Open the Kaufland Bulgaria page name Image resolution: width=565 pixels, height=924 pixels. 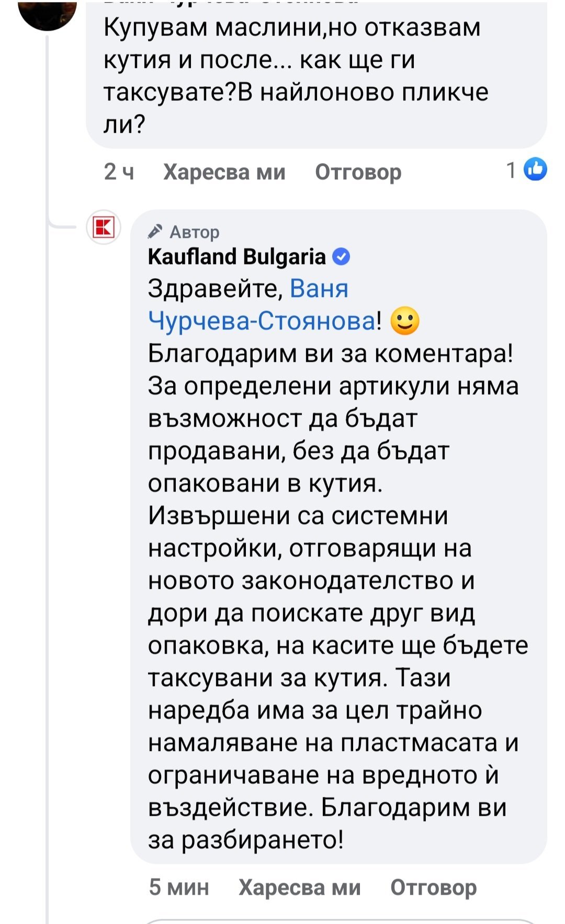pyautogui.click(x=236, y=257)
